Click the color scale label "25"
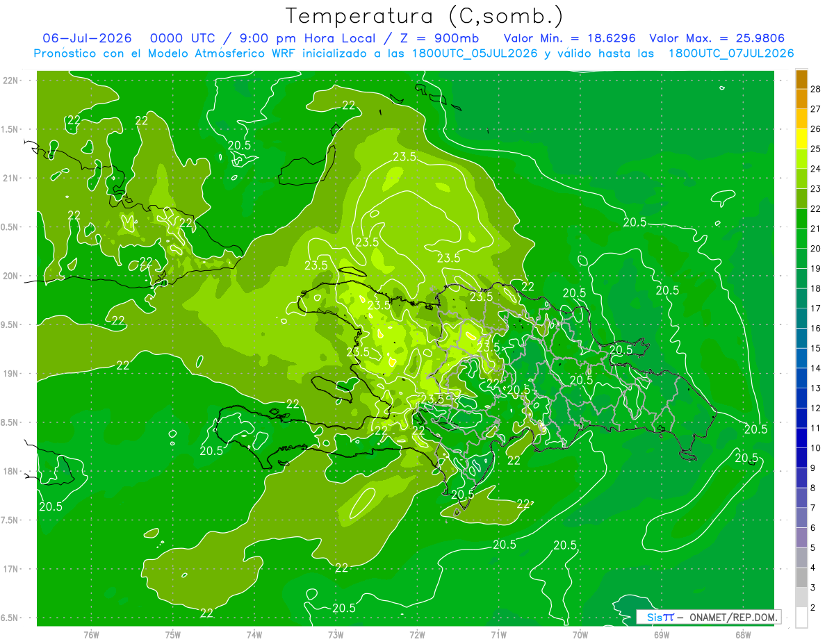This screenshot has width=834, height=644. coord(815,149)
